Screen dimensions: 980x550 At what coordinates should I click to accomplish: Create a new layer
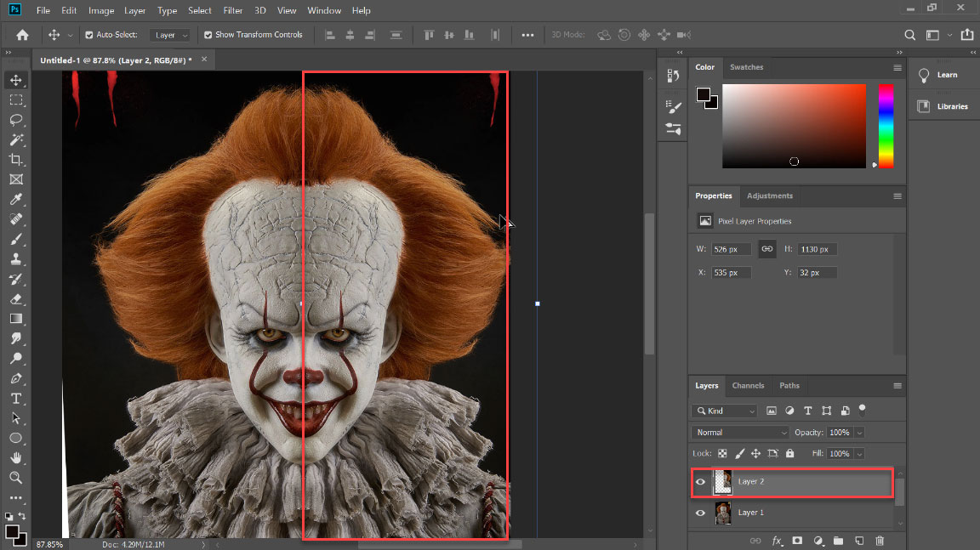pyautogui.click(x=859, y=541)
